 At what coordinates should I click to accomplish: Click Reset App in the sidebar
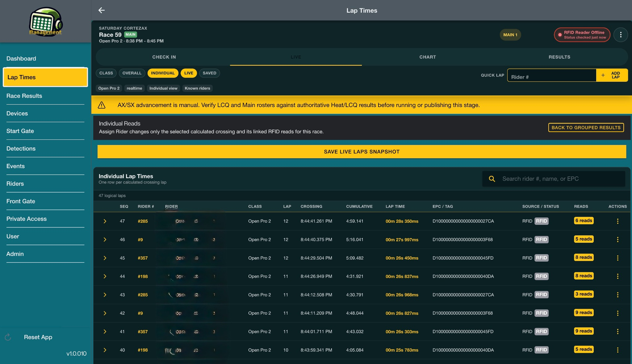point(38,337)
